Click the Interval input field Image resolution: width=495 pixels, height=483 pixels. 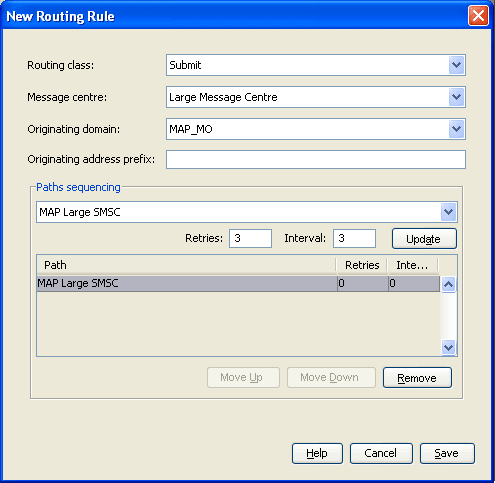(354, 238)
